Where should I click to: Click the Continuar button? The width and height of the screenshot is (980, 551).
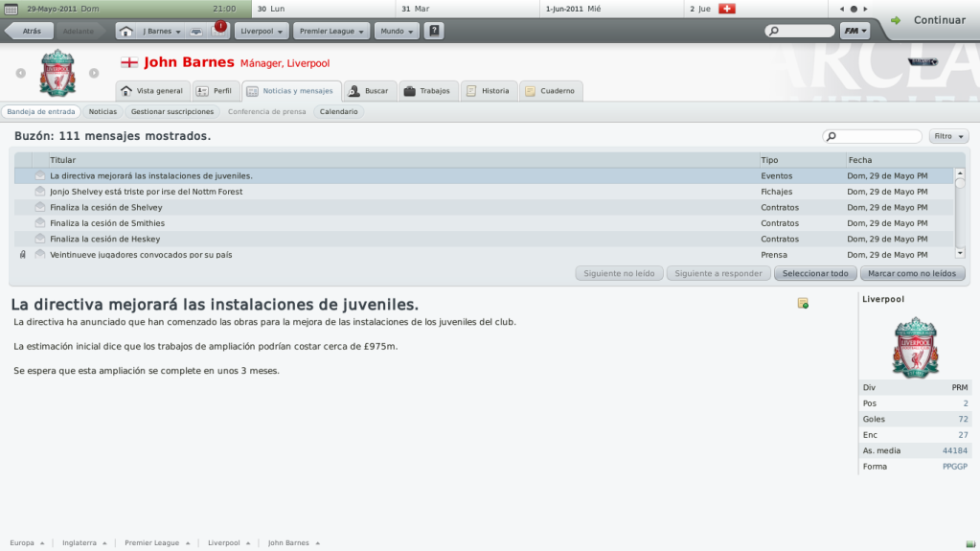tap(931, 20)
